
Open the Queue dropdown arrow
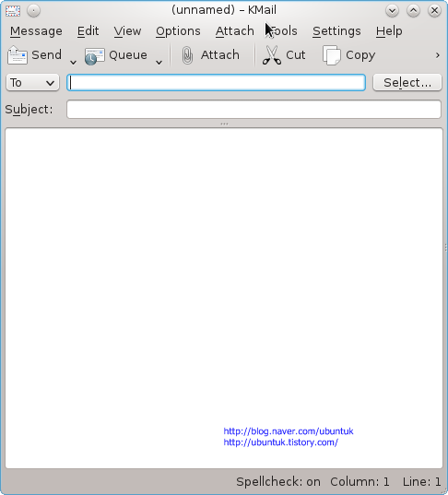[159, 62]
